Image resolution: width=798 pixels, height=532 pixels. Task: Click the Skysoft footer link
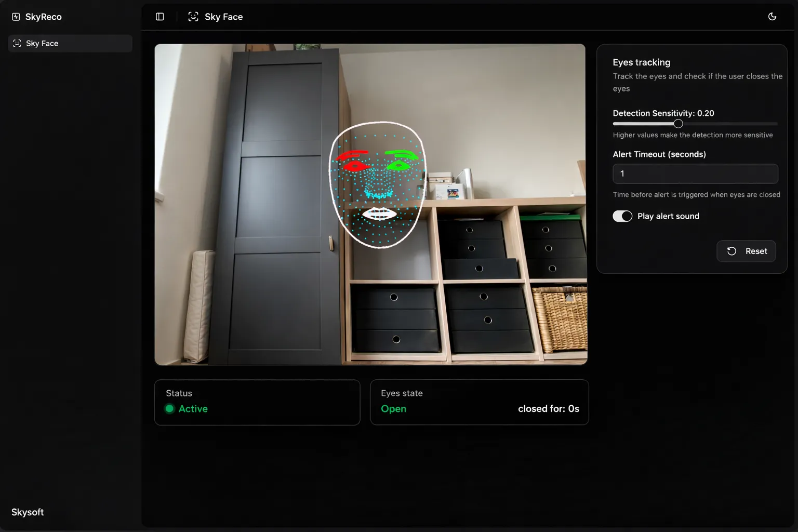coord(28,512)
